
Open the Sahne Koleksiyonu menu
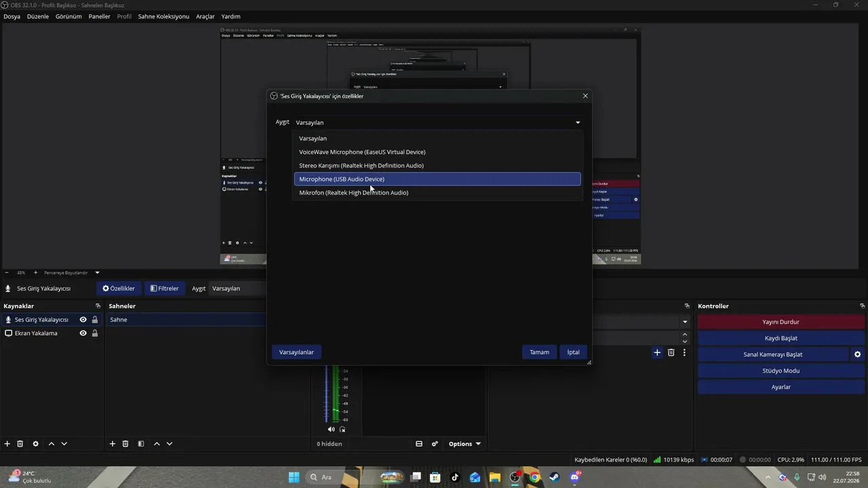[163, 16]
